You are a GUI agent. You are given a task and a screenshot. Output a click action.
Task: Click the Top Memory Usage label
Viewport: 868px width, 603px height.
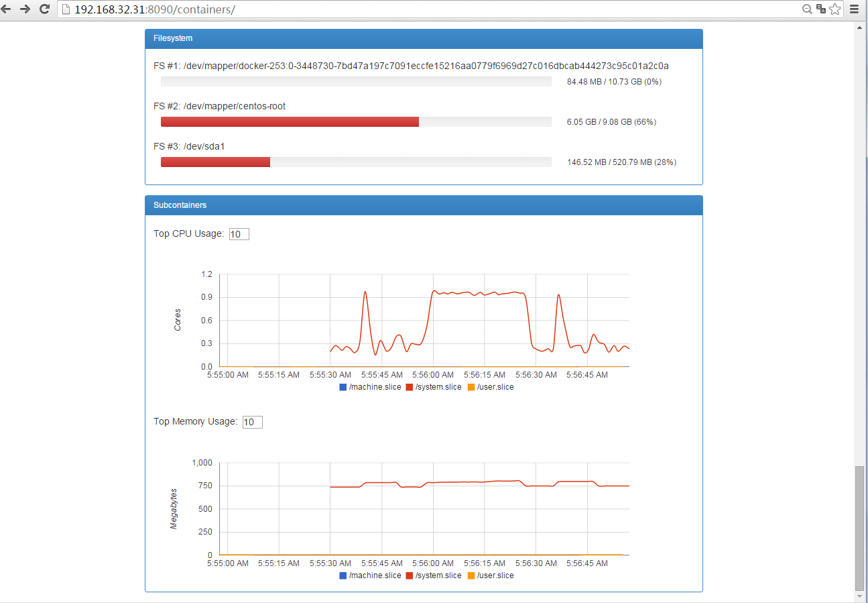(x=195, y=422)
